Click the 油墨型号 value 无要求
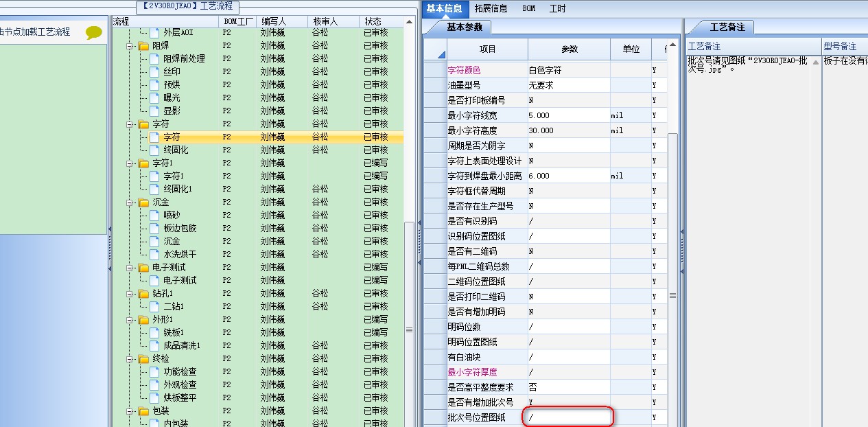868x427 pixels. pos(569,85)
